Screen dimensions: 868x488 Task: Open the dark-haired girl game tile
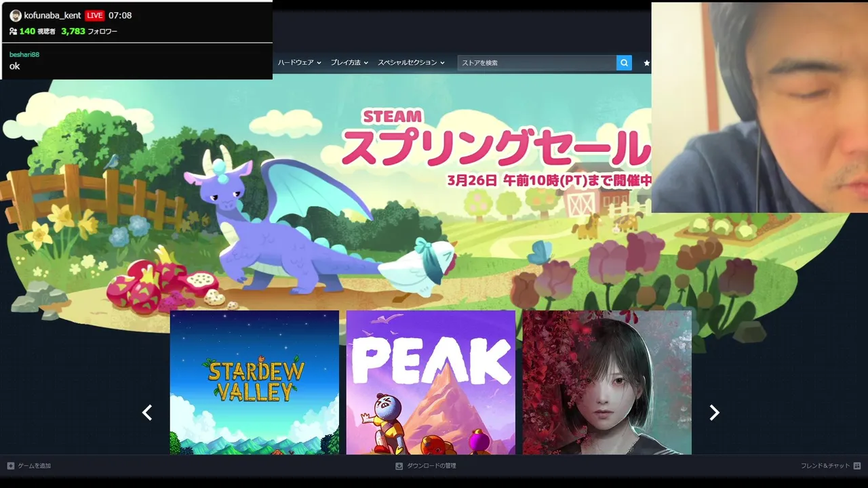pos(607,382)
